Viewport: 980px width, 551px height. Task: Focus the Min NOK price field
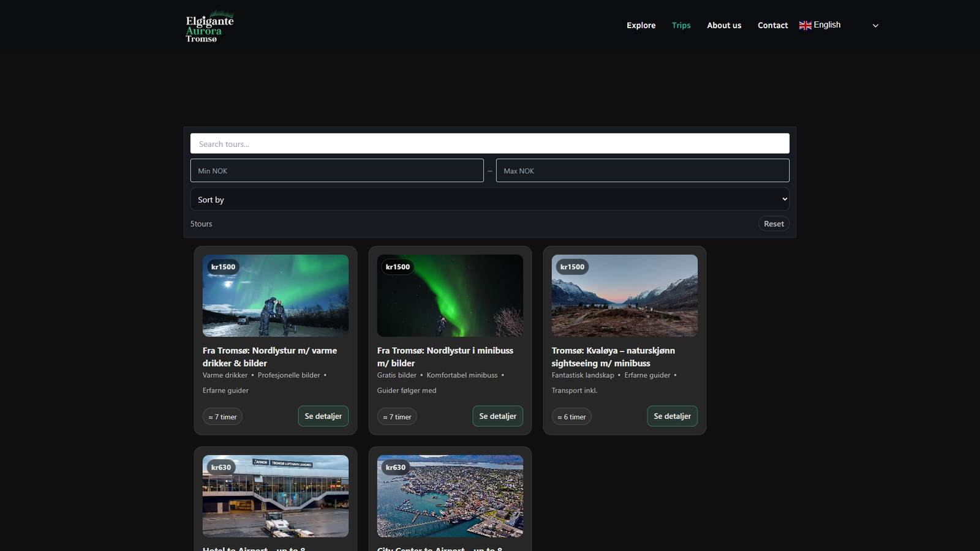[337, 171]
